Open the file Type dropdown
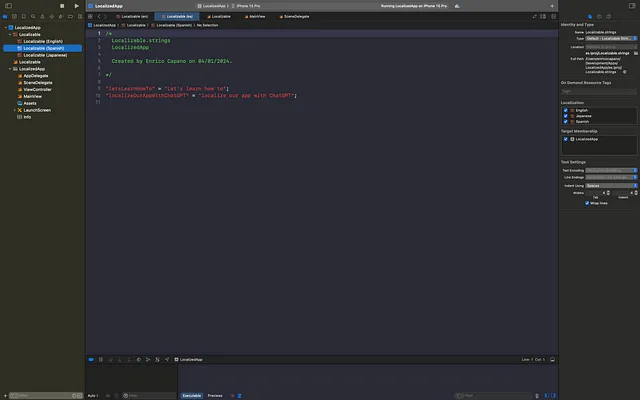This screenshot has width=640, height=400. (611, 38)
